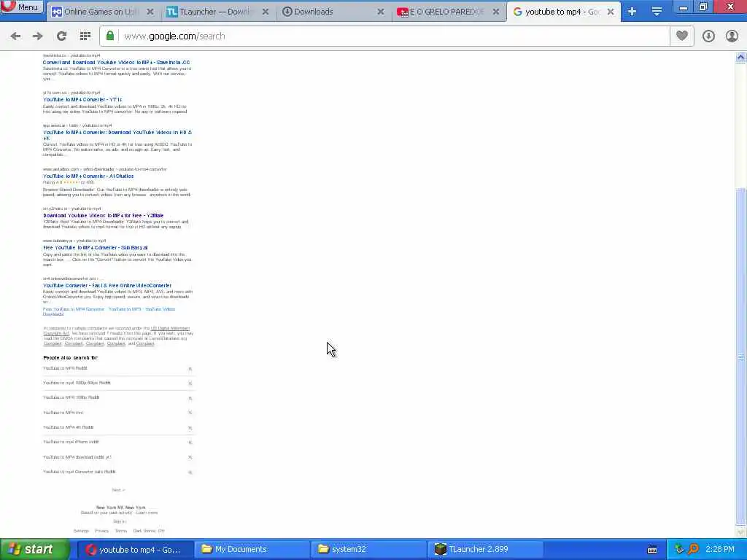Click the clock showing 2:28 PM
The image size is (747, 560).
(720, 550)
